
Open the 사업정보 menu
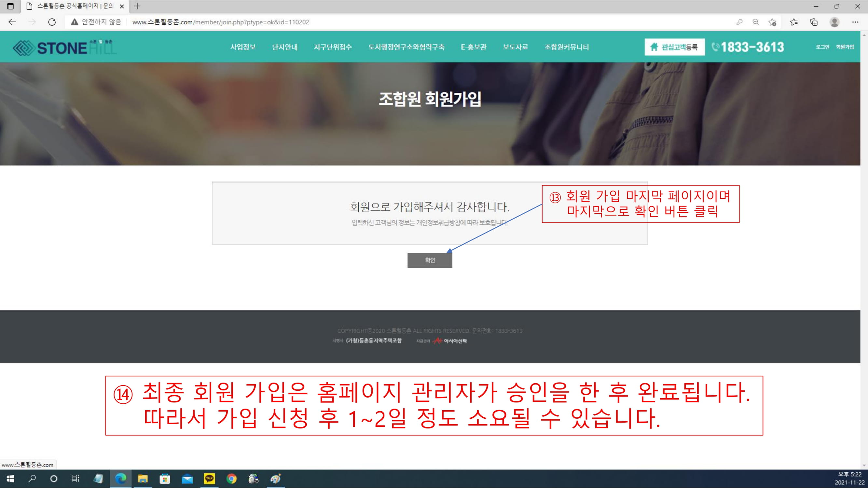[x=243, y=47]
